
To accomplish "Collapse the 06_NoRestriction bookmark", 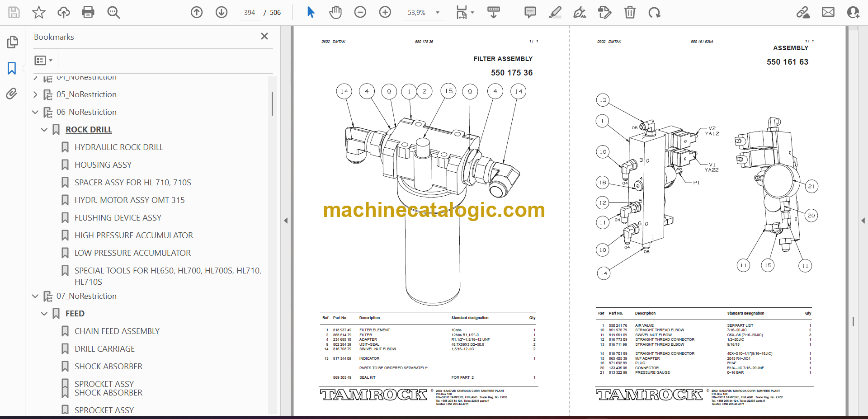I will [x=35, y=112].
